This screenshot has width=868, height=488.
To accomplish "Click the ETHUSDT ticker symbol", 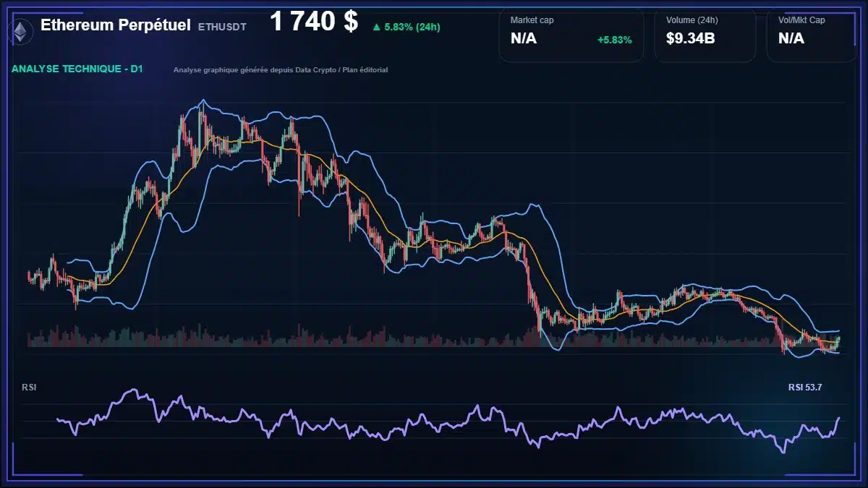I will [x=222, y=27].
